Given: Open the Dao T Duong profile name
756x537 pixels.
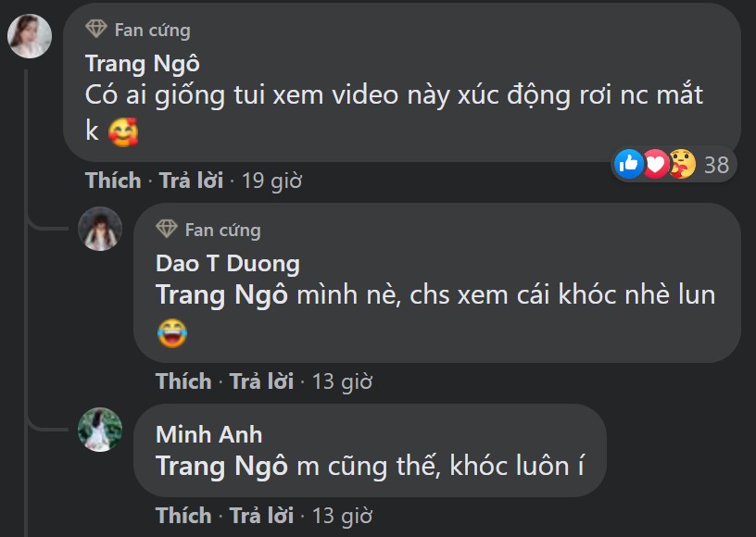Looking at the screenshot, I should click(x=227, y=264).
